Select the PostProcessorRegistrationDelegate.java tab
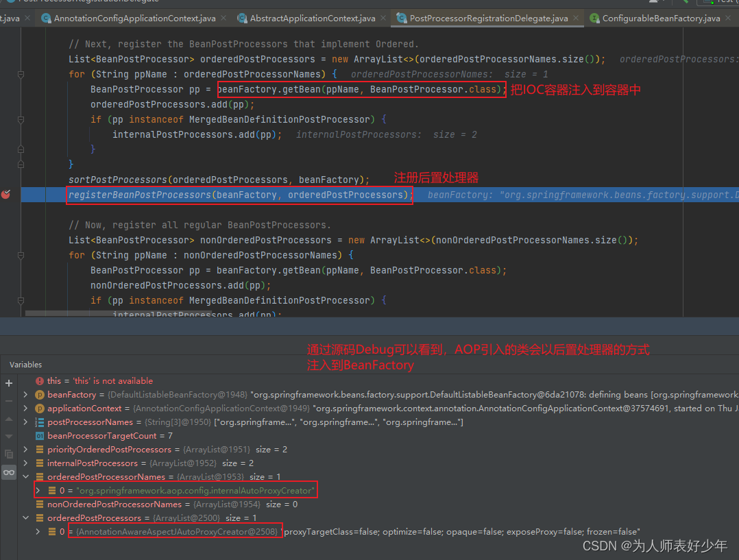 tap(489, 19)
